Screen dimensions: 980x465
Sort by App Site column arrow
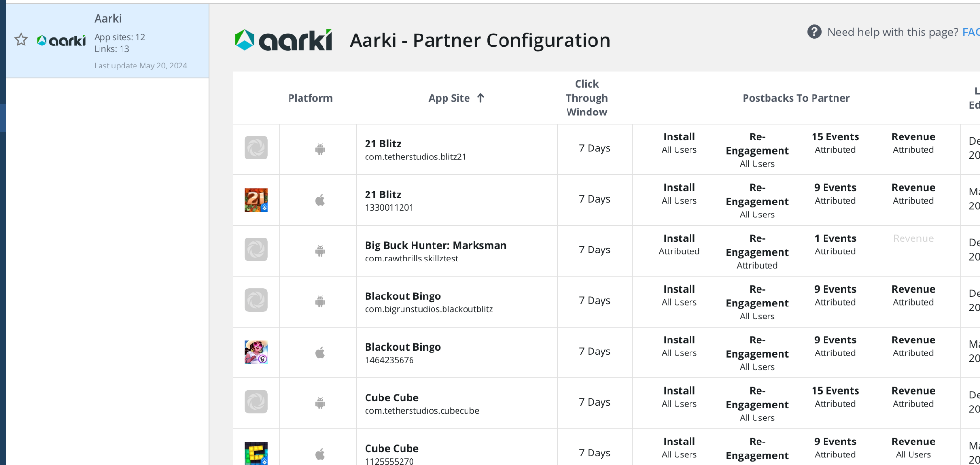tap(481, 98)
